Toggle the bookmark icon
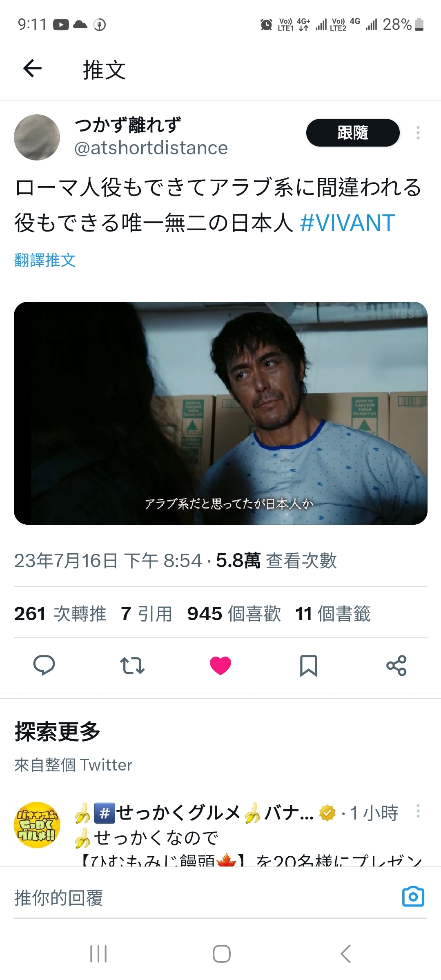 [309, 666]
